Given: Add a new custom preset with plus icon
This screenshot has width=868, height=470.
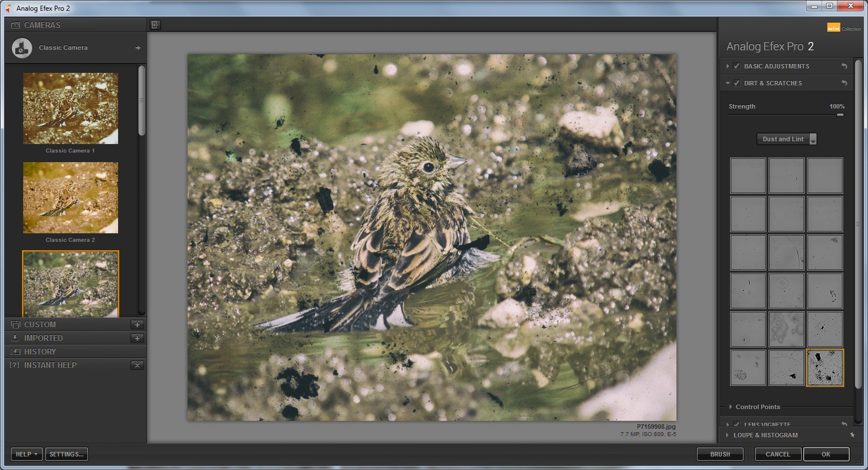Looking at the screenshot, I should 137,325.
